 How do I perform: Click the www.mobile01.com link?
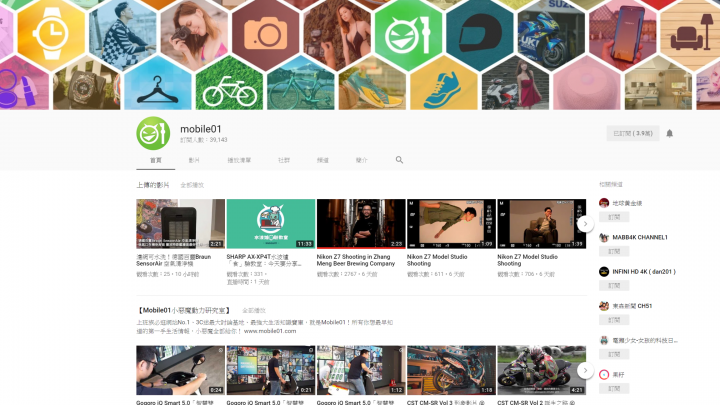(270, 331)
